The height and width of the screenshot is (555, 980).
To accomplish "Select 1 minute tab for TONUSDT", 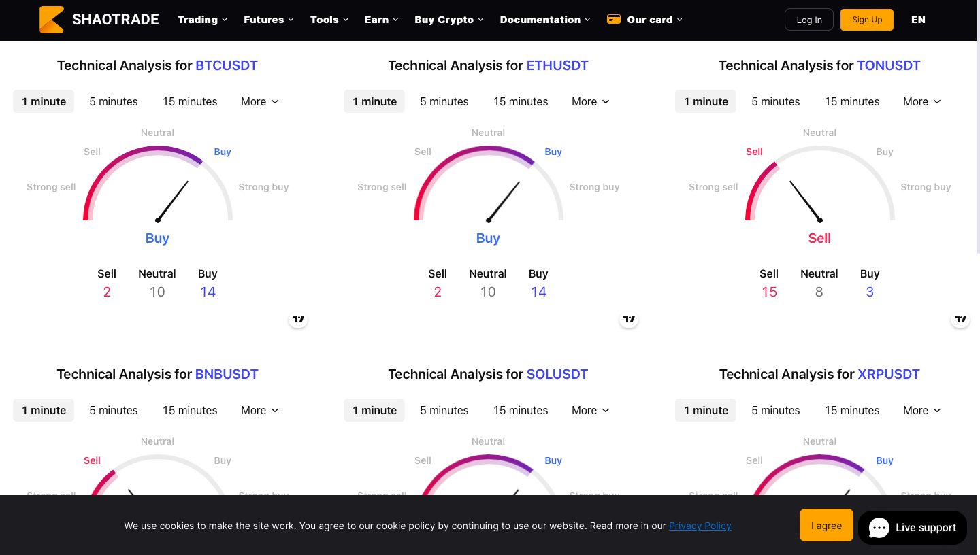I will 706,101.
